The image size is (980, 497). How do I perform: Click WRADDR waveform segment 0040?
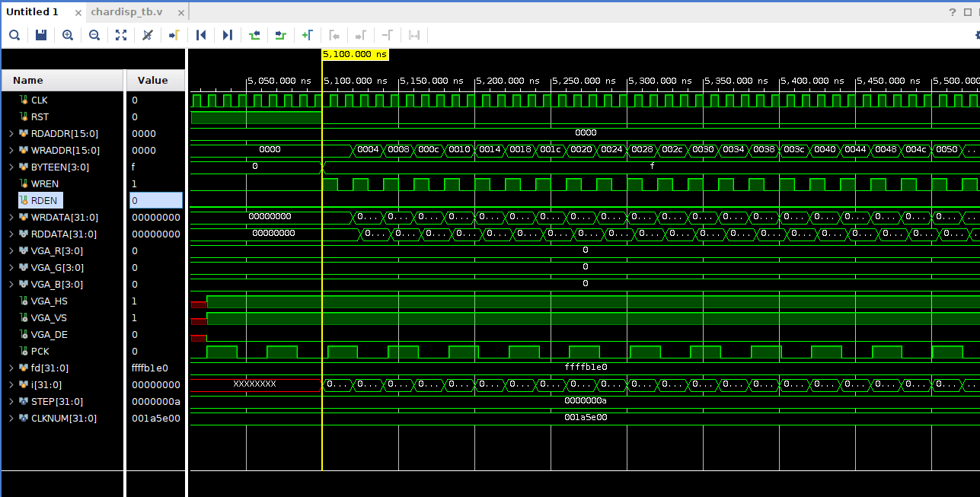pos(825,150)
